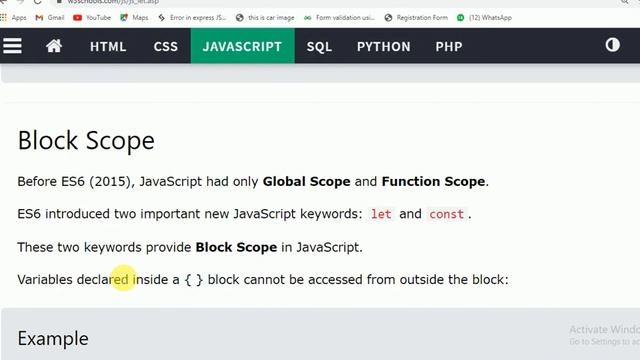Go to W3Schools home icon

click(54, 46)
